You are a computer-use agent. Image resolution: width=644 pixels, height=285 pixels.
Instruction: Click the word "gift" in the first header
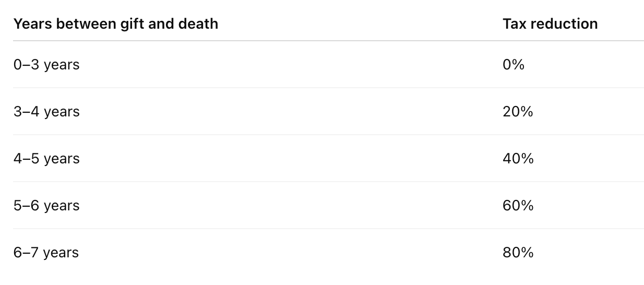pyautogui.click(x=128, y=23)
